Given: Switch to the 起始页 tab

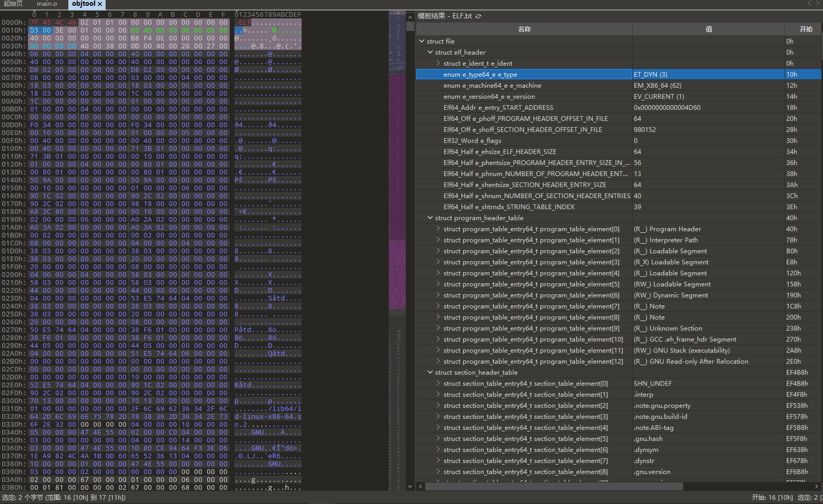Looking at the screenshot, I should click(13, 4).
